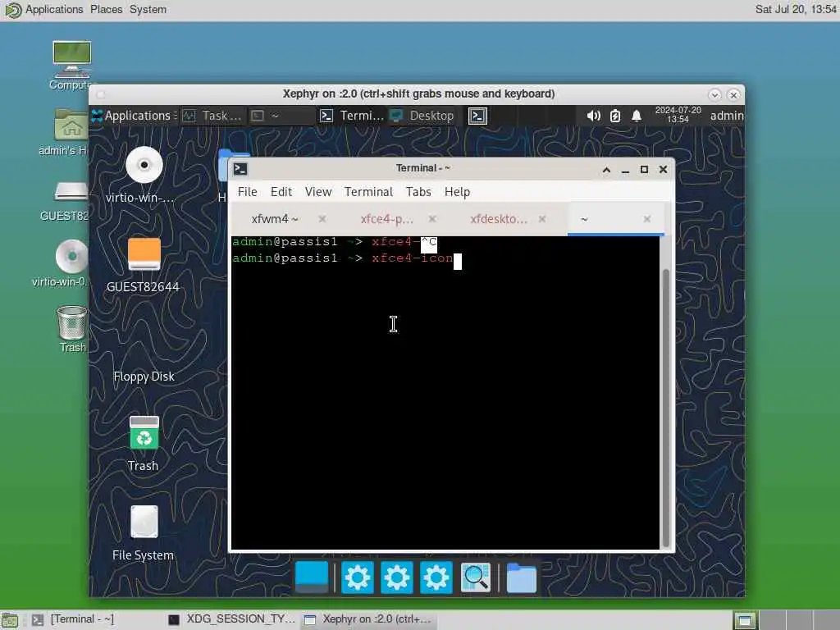This screenshot has width=840, height=630.
Task: Click the first gear icon in dock
Action: pos(358,577)
